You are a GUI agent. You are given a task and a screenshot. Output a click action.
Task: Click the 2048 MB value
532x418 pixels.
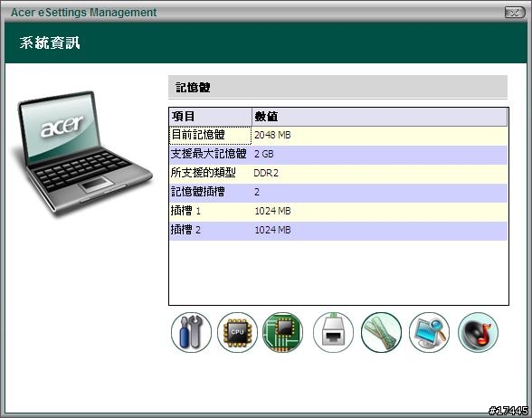(x=272, y=135)
